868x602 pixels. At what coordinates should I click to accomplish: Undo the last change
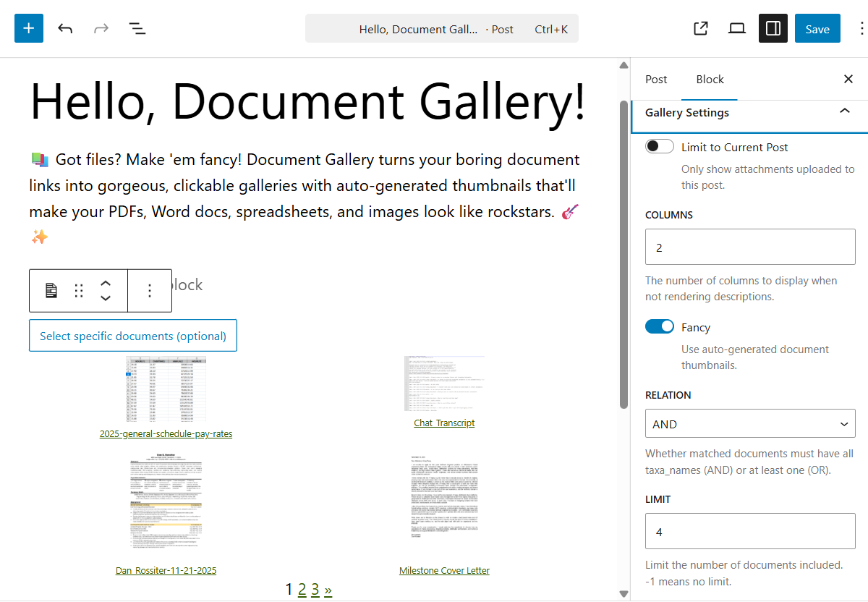click(x=66, y=28)
